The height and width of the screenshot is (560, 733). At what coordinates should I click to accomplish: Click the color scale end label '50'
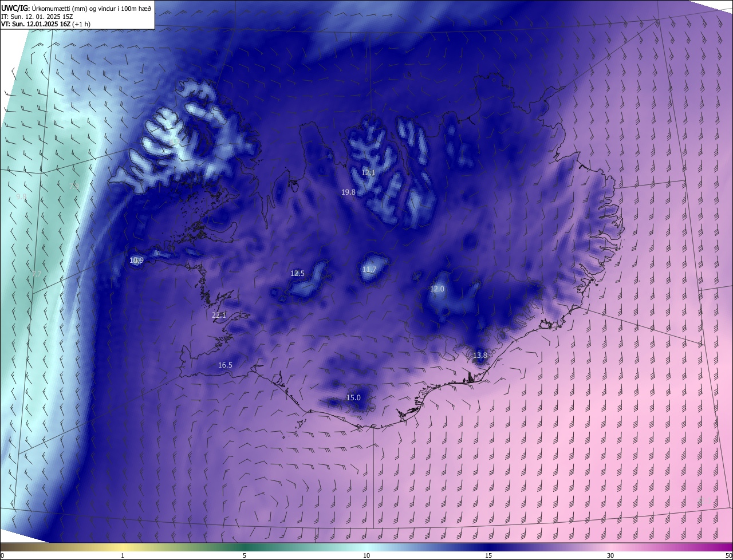pyautogui.click(x=728, y=556)
